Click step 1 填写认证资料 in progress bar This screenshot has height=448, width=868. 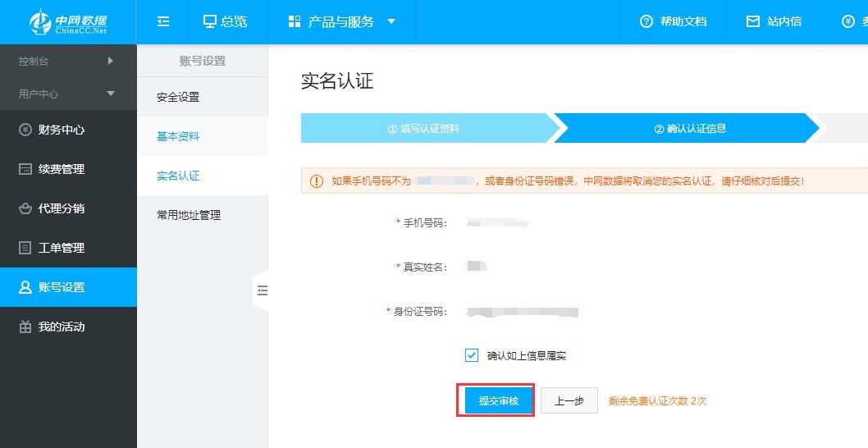pos(423,129)
